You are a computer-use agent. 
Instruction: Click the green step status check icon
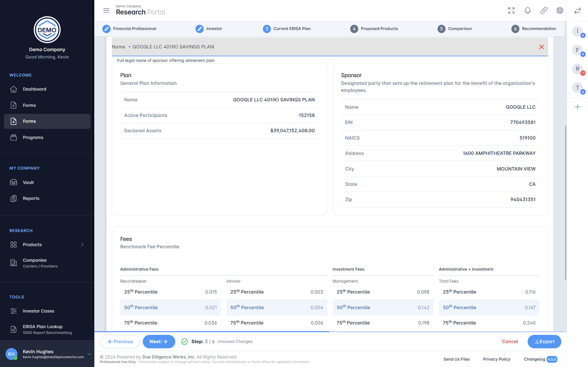coord(184,342)
